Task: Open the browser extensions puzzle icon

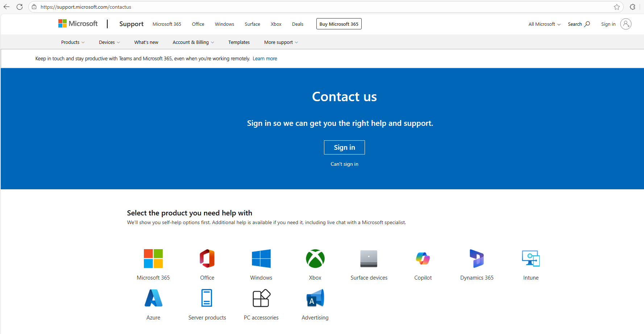Action: click(632, 7)
